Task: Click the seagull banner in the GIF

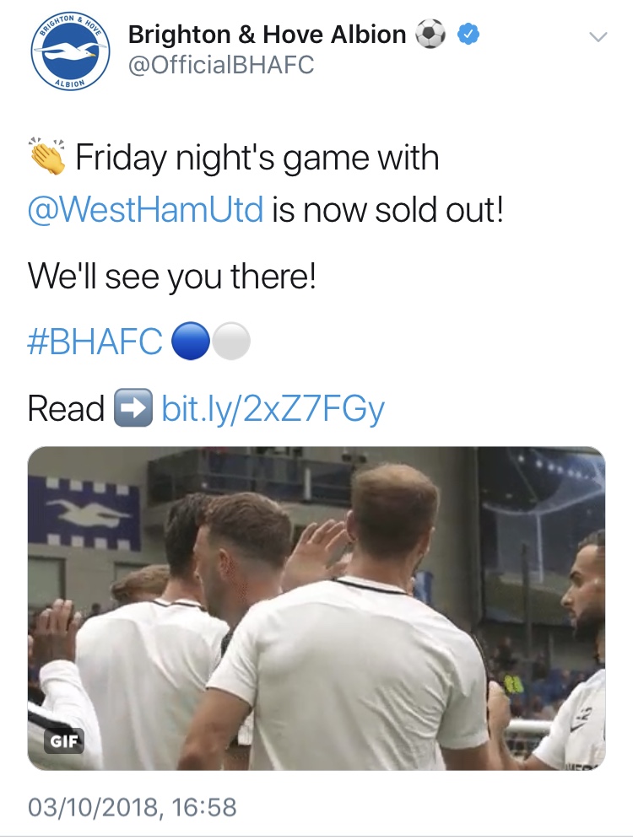Action: [x=84, y=514]
